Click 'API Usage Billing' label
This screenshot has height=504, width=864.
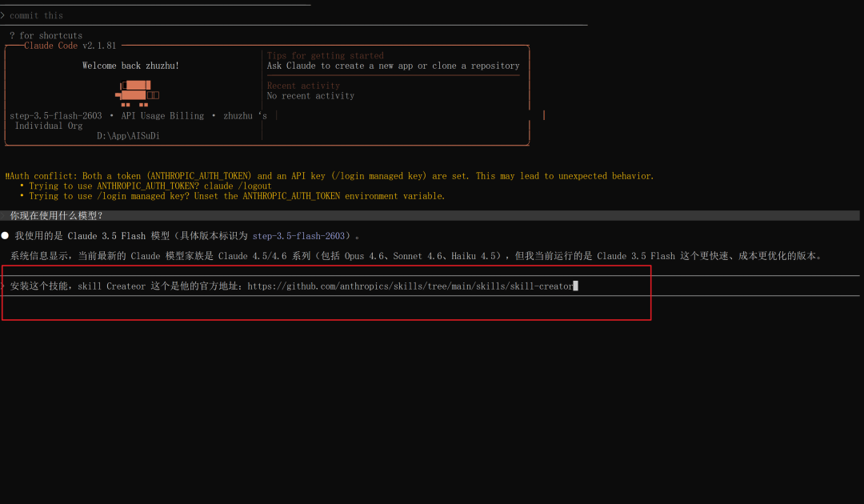[x=162, y=116]
